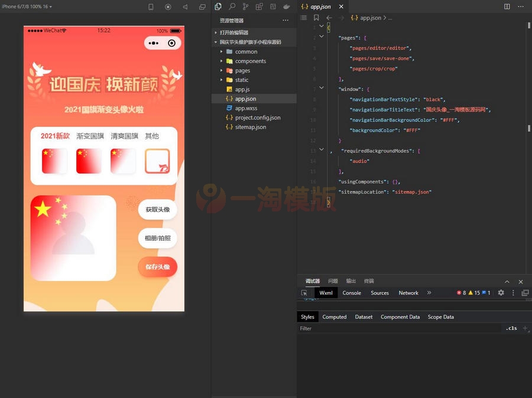The height and width of the screenshot is (398, 532).
Task: Choose the second red gradient flag swatch
Action: [x=89, y=161]
